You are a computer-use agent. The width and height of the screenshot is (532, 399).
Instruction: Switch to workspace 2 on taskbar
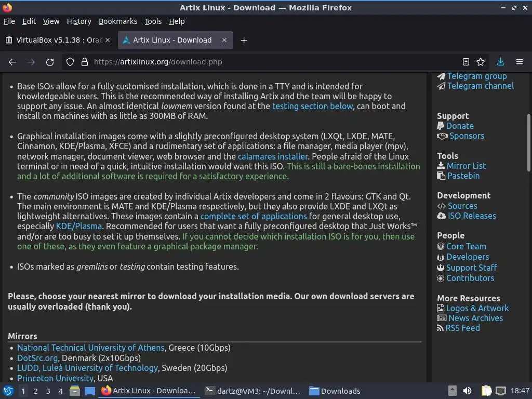(x=36, y=391)
